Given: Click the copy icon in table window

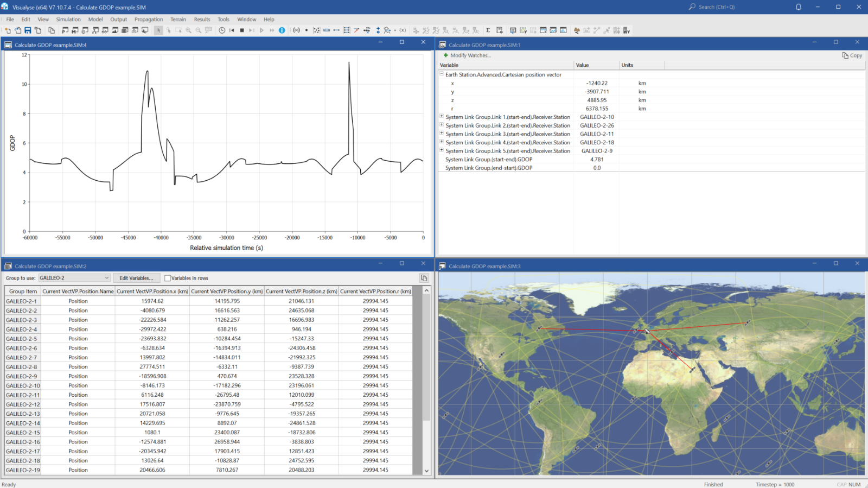Looking at the screenshot, I should pyautogui.click(x=424, y=278).
